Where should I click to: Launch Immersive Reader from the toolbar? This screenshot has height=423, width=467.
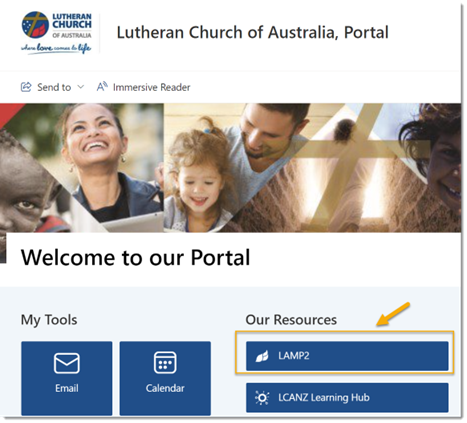point(143,87)
